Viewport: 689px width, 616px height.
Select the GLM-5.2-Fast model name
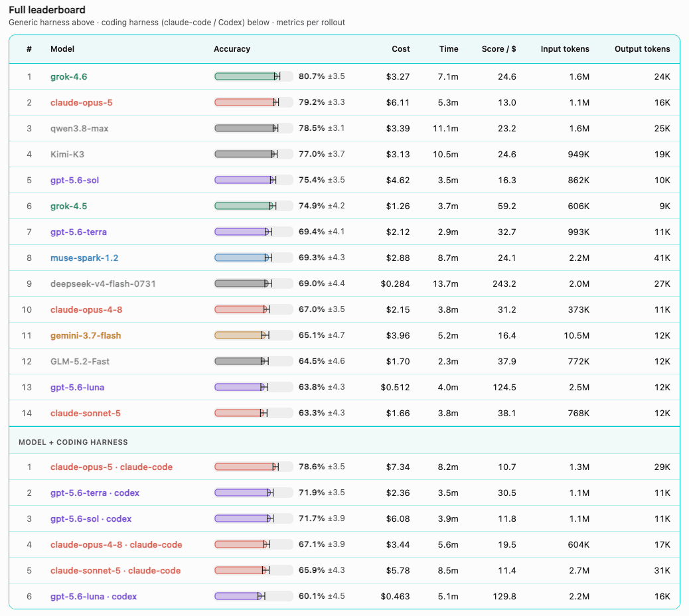click(x=80, y=362)
